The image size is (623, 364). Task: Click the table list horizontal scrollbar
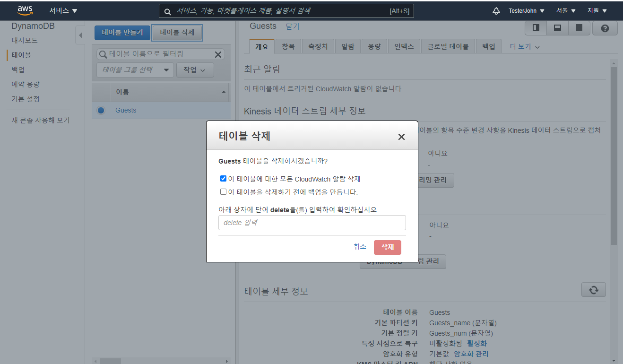tap(110, 361)
